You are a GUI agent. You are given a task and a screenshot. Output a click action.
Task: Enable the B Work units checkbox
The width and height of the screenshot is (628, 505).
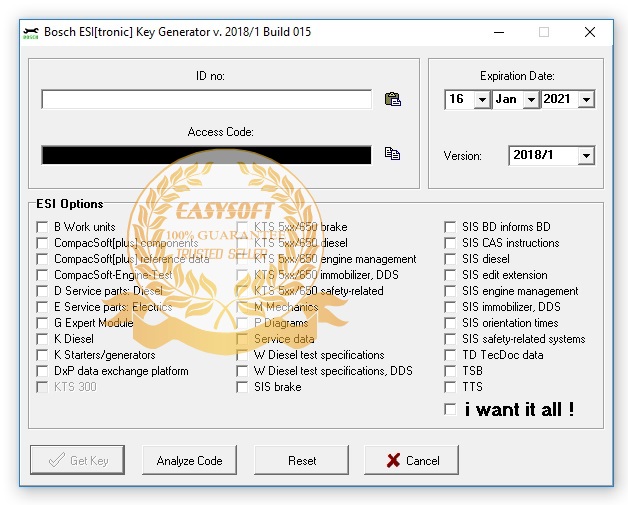[42, 227]
